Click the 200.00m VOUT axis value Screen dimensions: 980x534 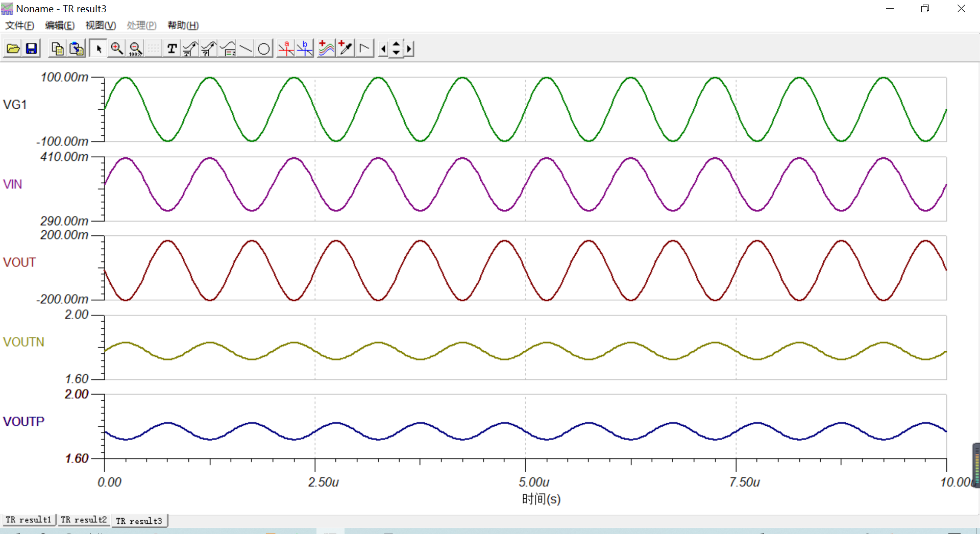[64, 235]
